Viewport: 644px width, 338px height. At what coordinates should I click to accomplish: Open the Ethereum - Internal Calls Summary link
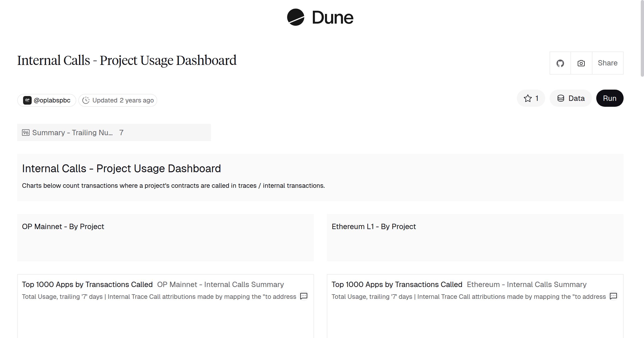[x=527, y=284]
